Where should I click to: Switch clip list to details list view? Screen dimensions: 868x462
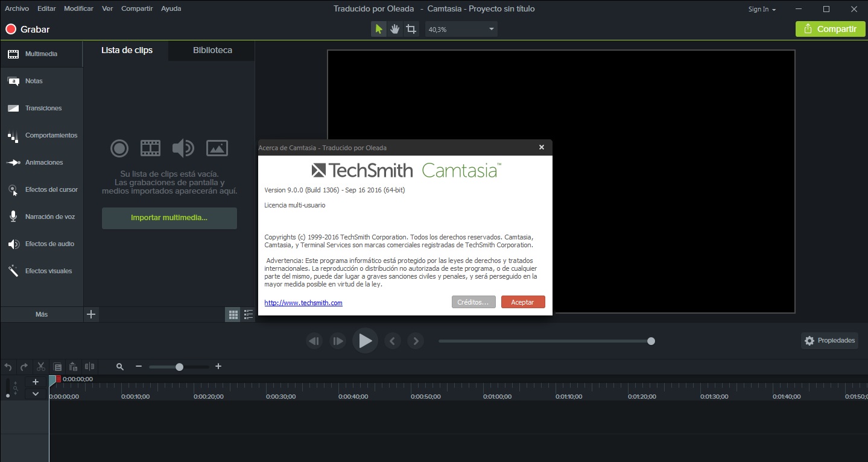(248, 314)
